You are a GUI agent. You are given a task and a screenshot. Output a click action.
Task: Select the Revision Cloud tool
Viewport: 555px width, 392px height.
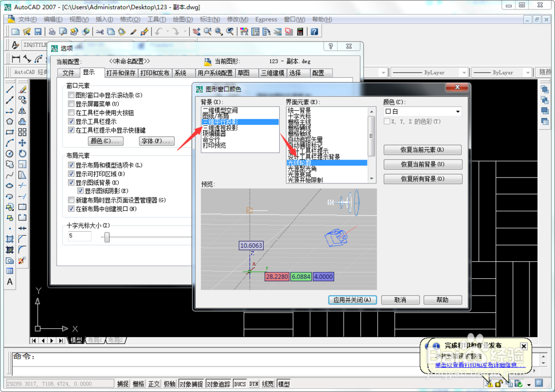pyautogui.click(x=9, y=164)
